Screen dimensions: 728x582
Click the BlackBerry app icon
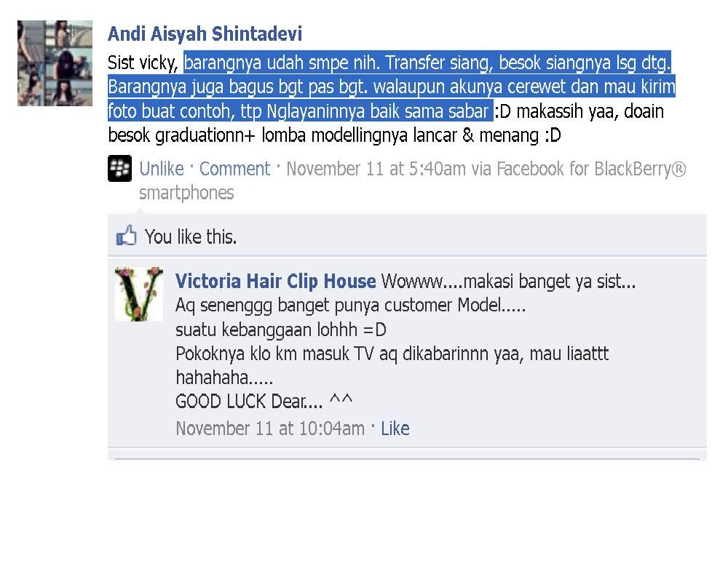click(x=120, y=168)
